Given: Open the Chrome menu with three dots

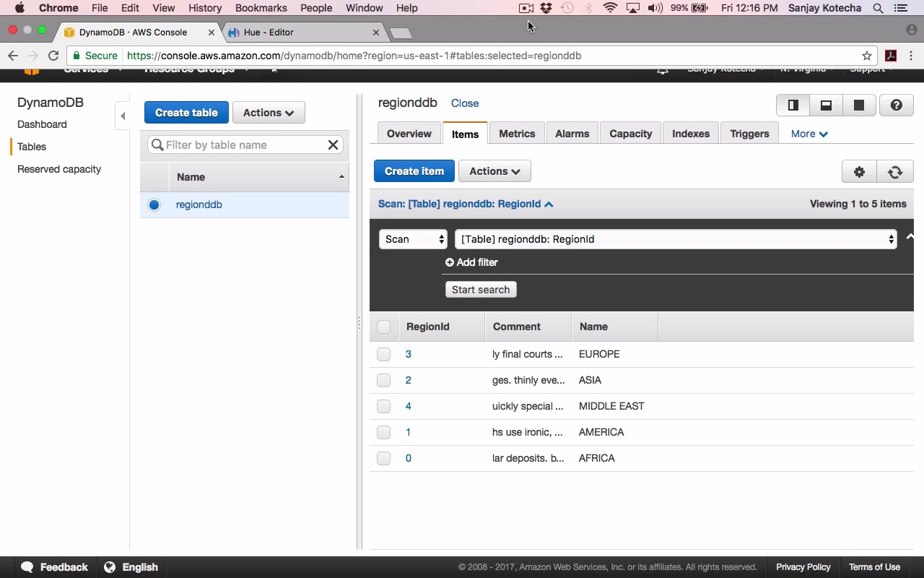Looking at the screenshot, I should tap(911, 56).
